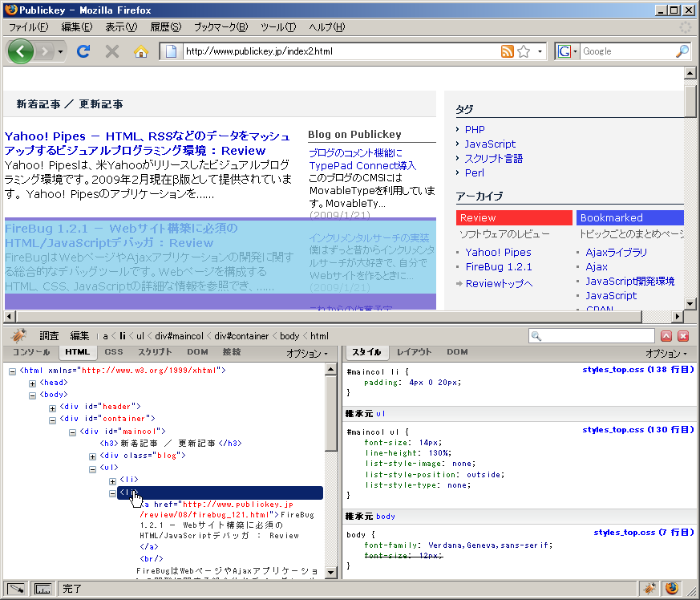Image resolution: width=700 pixels, height=600 pixels.
Task: Collapse the <html> node
Action: click(13, 371)
